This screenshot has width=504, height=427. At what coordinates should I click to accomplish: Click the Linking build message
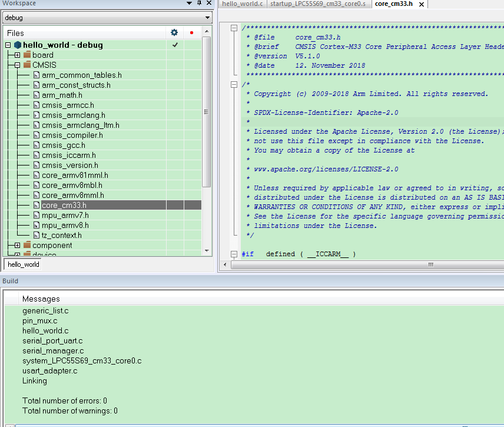pos(35,380)
